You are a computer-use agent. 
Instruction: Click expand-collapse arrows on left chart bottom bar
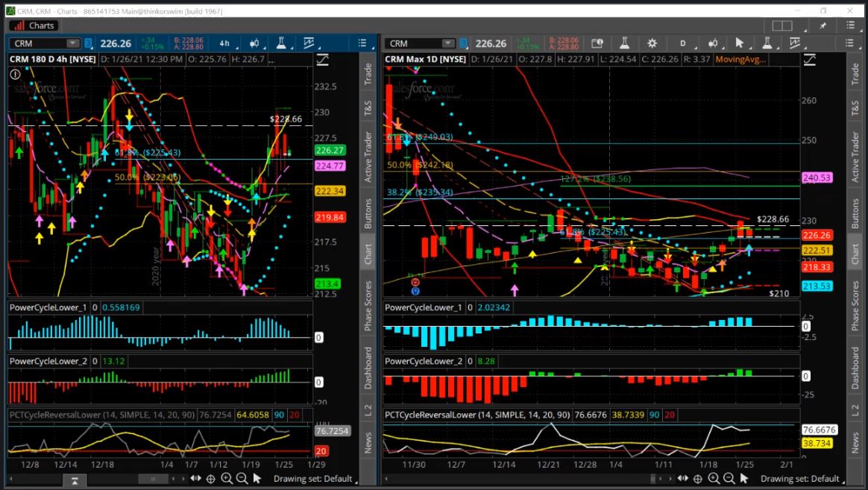click(195, 478)
